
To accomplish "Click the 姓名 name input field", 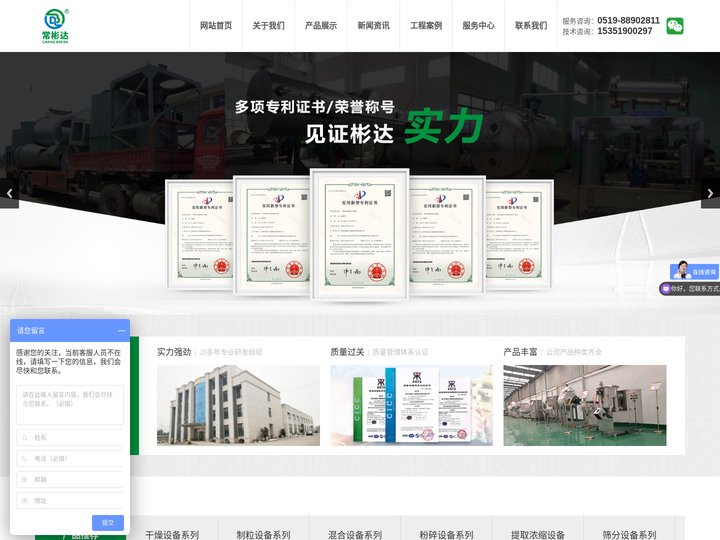I will tap(70, 438).
